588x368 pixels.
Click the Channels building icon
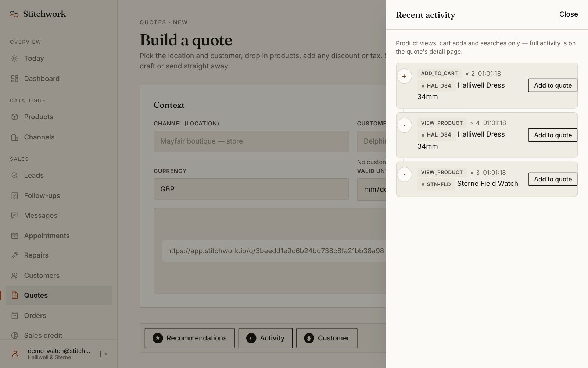[x=15, y=137]
